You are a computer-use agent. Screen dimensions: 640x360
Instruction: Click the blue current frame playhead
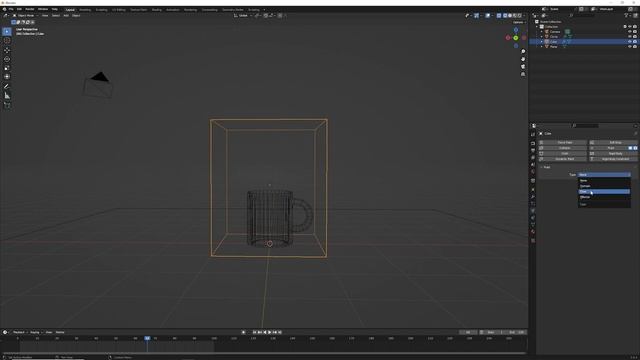click(147, 338)
